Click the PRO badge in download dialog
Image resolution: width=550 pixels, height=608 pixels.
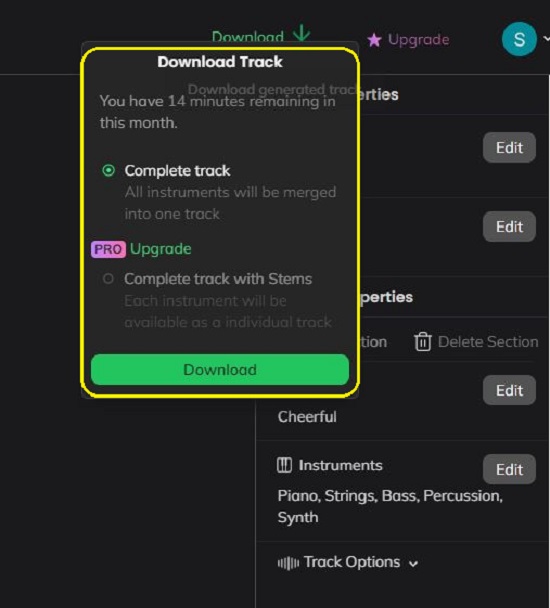108,249
